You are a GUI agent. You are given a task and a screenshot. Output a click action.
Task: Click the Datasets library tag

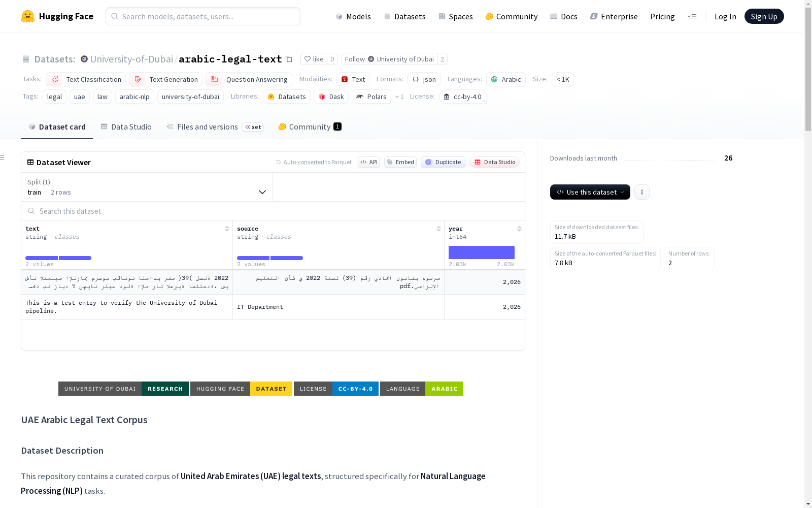[x=287, y=97]
